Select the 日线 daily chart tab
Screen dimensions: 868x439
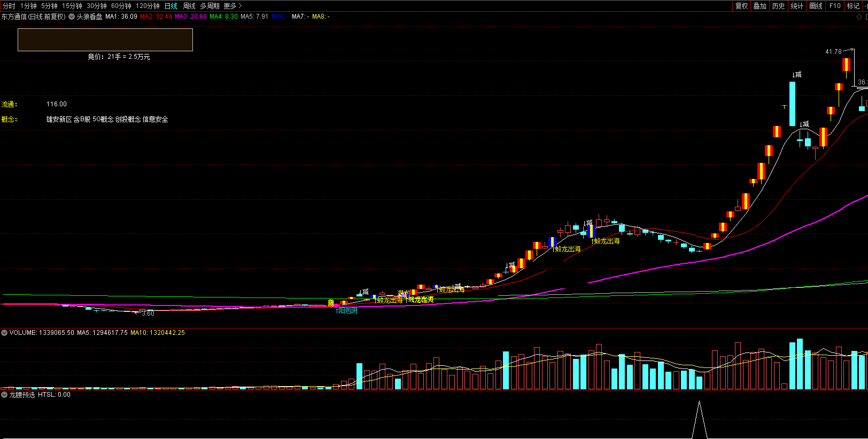(x=171, y=6)
